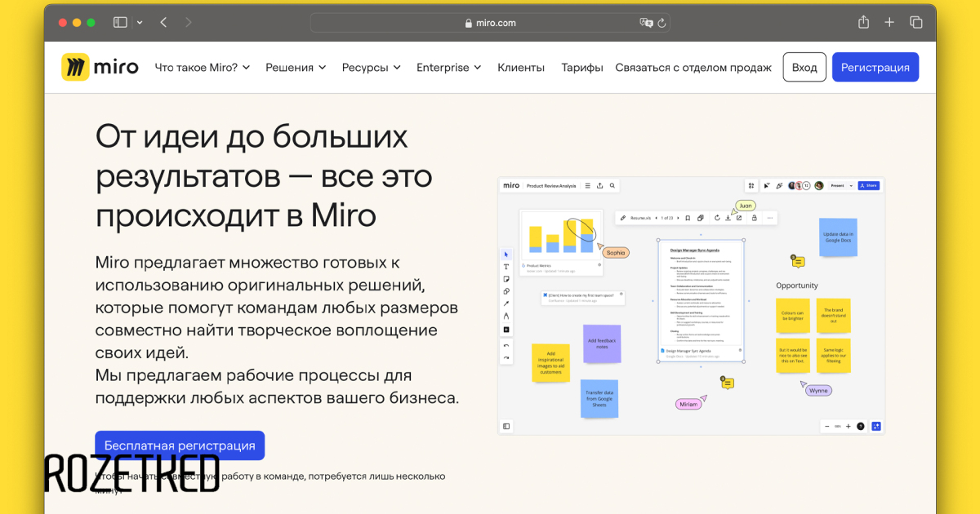Viewport: 980px width, 514px height.
Task: Click the Safari share icon
Action: [863, 23]
